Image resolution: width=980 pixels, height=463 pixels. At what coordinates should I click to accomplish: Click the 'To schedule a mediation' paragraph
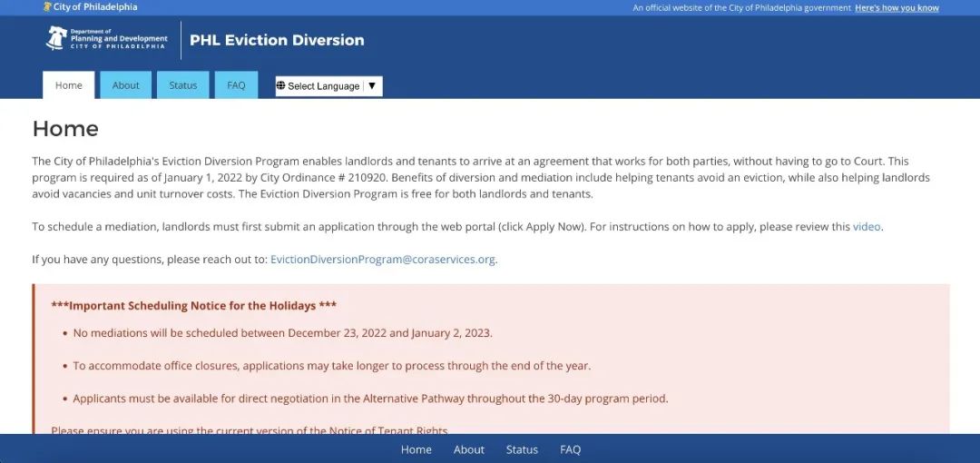(x=457, y=226)
